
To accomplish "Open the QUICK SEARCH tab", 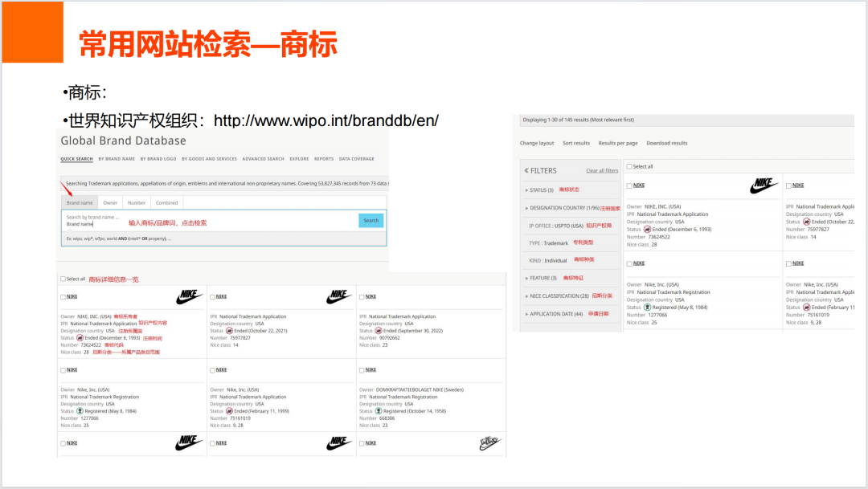I will (76, 159).
